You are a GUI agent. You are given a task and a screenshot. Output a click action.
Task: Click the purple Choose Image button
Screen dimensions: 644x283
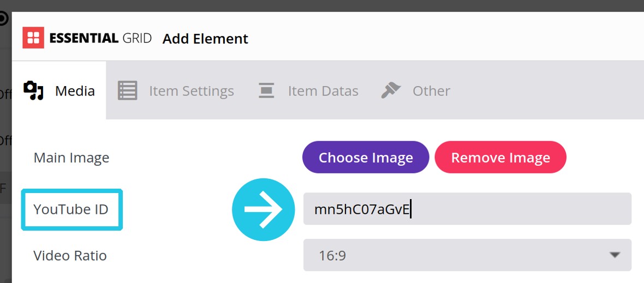pos(366,158)
